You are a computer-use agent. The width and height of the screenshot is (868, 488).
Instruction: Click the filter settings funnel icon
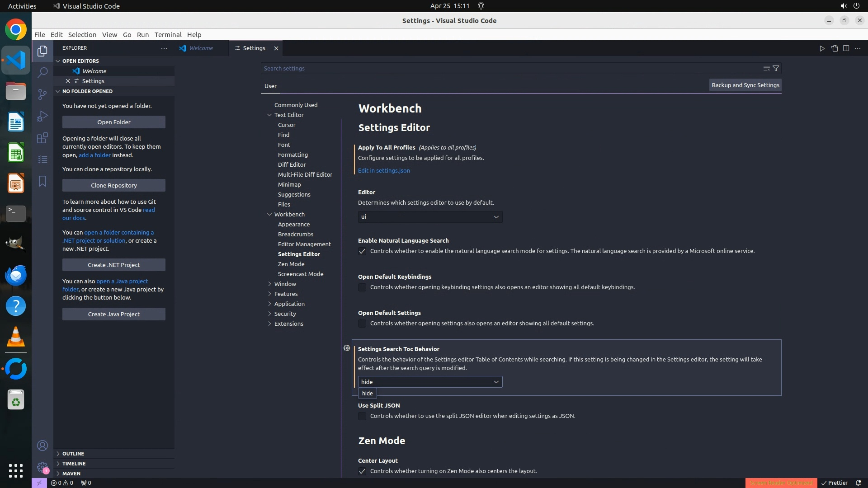tap(776, 68)
